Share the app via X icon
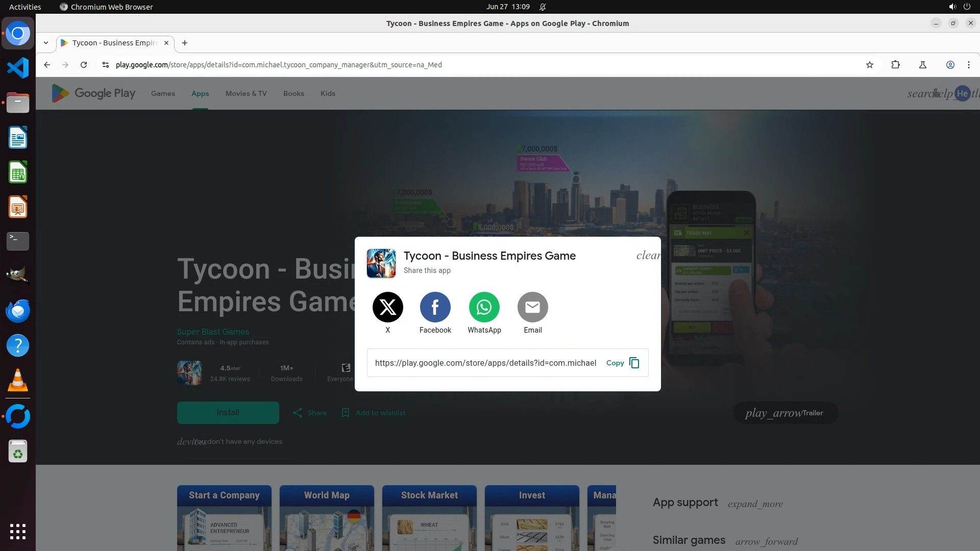Screen dimensions: 980x551 pyautogui.click(x=387, y=307)
